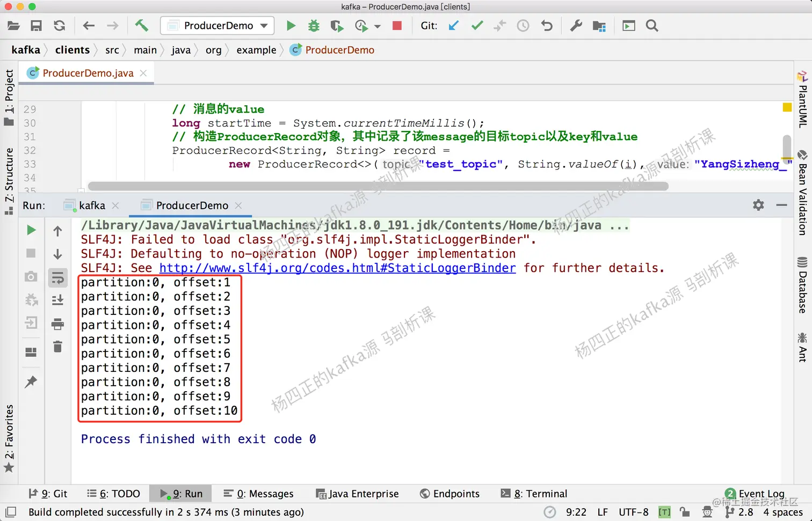Clear console with the trash icon
This screenshot has width=812, height=521.
[x=58, y=347]
